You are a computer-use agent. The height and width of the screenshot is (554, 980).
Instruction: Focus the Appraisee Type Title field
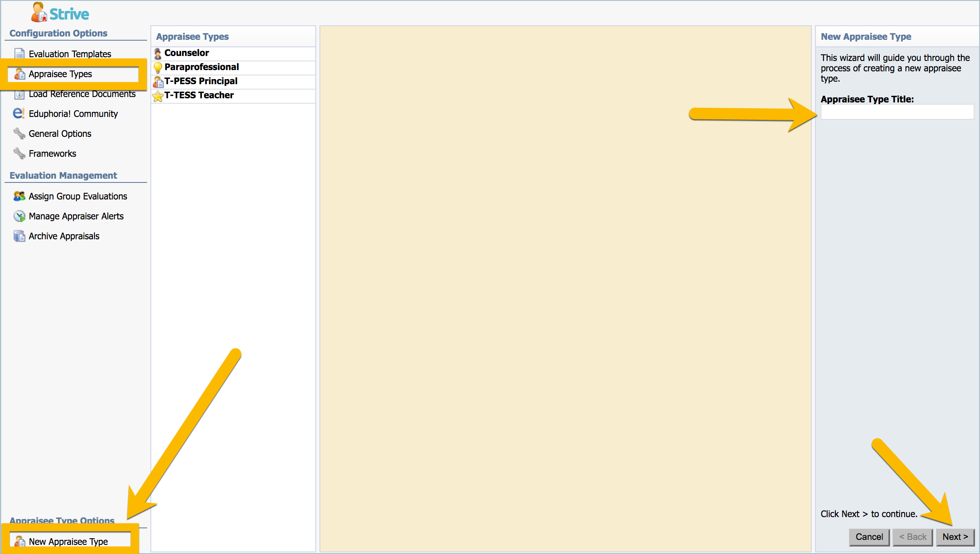(897, 112)
